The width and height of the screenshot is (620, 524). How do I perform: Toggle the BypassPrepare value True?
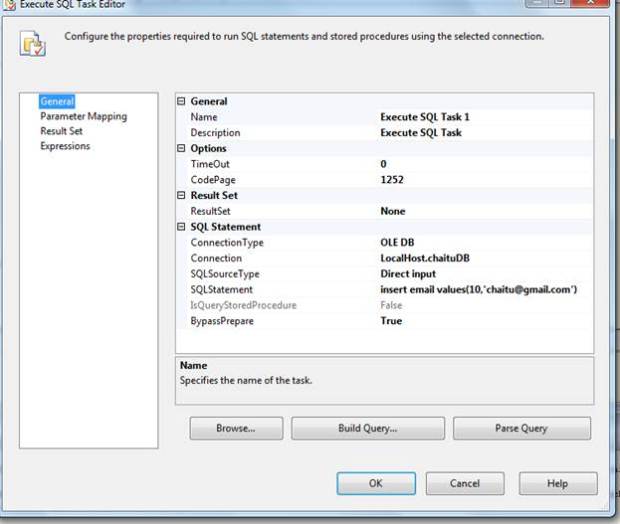point(391,321)
